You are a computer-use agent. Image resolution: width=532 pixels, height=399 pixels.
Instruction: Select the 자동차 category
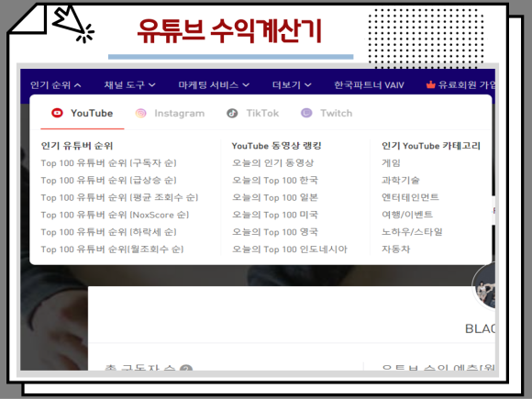click(396, 249)
